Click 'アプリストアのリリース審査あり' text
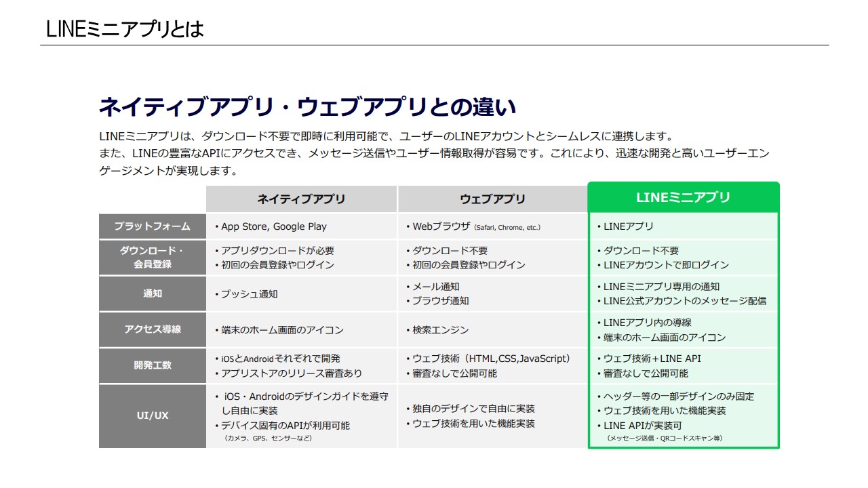The image size is (868, 488). tap(292, 373)
